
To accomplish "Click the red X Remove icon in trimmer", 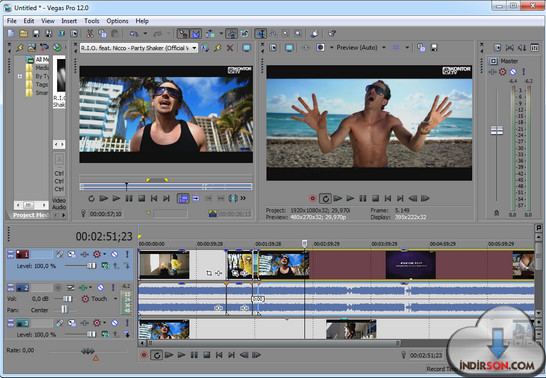I will 230,48.
